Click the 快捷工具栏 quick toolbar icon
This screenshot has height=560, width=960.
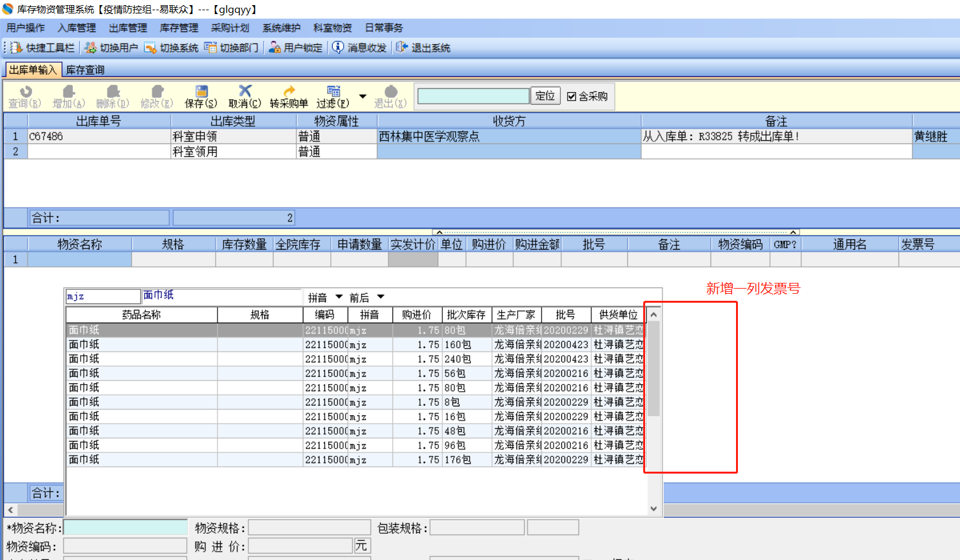pos(16,47)
